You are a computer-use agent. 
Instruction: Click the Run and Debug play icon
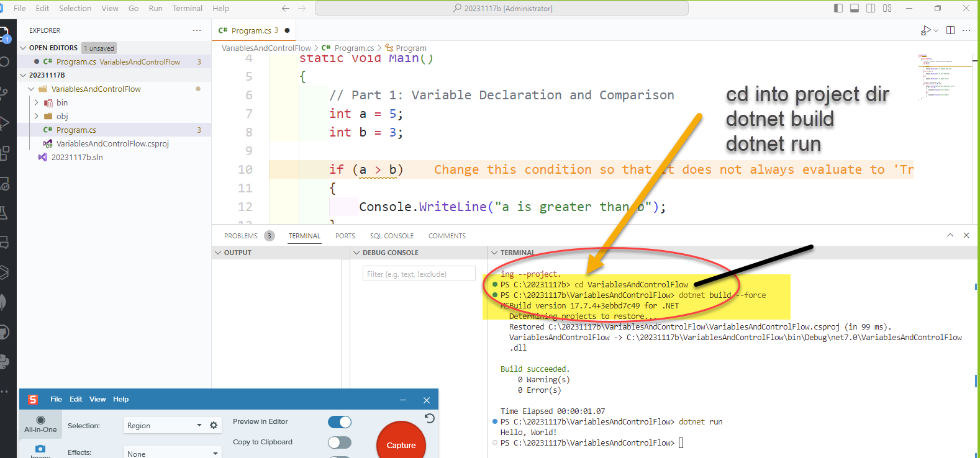(925, 30)
